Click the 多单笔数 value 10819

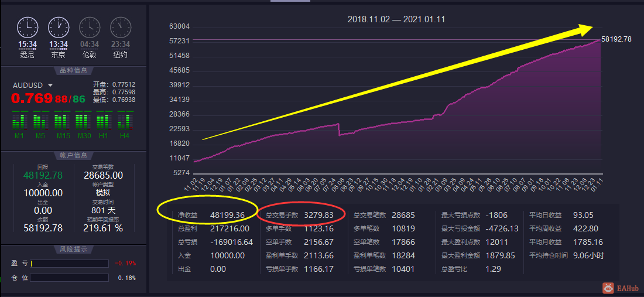(403, 228)
